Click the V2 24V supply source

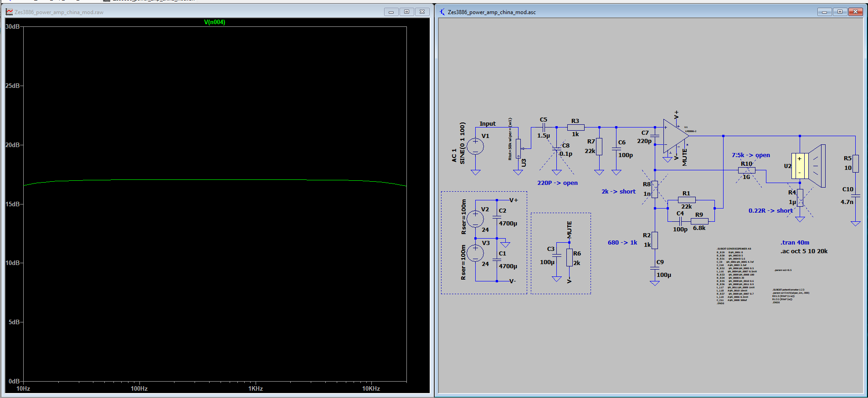[475, 219]
